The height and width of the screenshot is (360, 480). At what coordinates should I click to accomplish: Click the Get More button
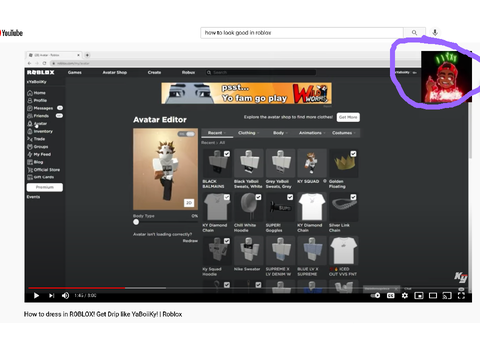point(348,117)
